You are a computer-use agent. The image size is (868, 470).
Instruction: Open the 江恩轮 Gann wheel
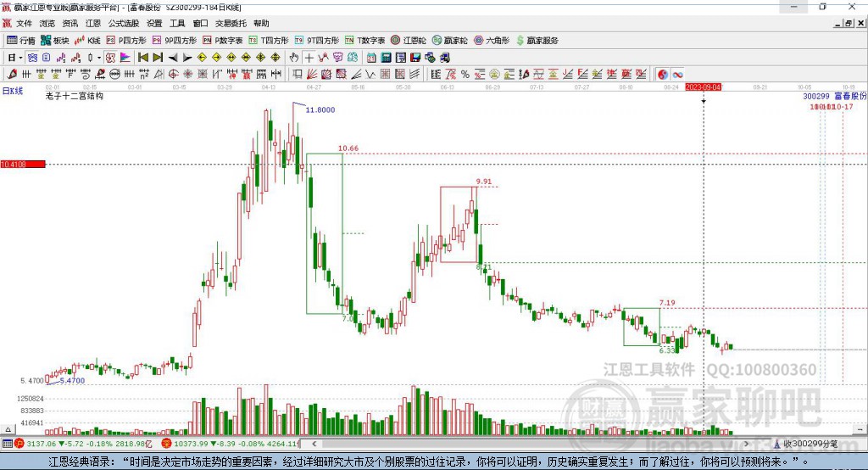click(409, 41)
